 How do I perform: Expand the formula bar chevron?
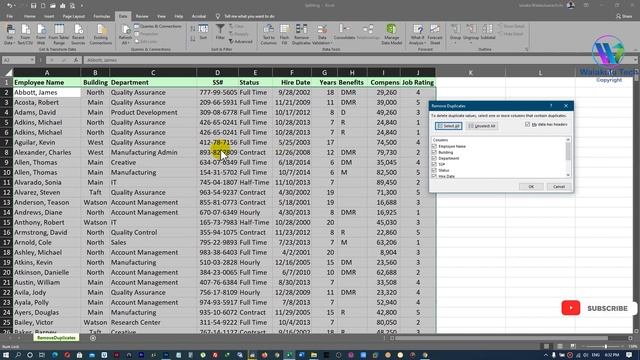tap(636, 60)
